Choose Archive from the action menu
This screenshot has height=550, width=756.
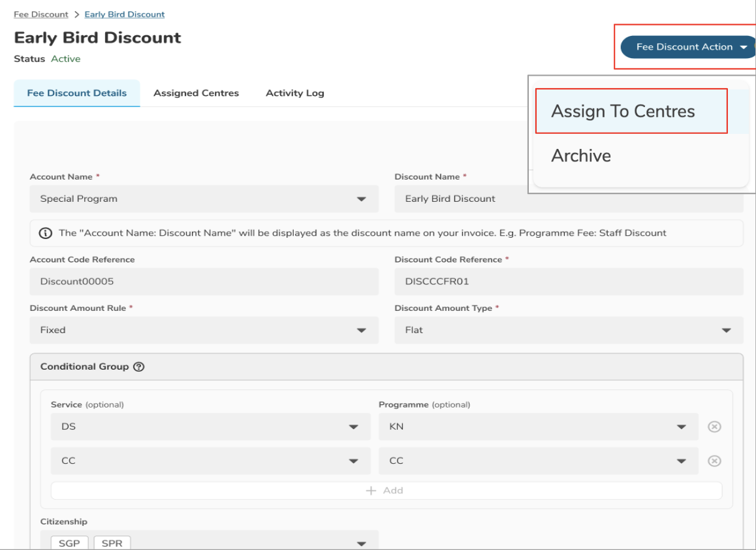(581, 155)
